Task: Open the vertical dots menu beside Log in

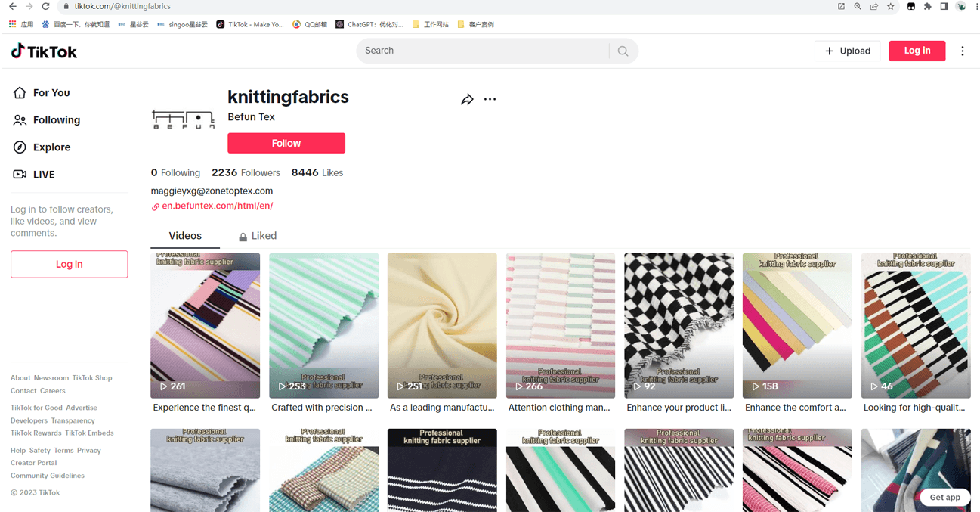Action: [x=962, y=51]
